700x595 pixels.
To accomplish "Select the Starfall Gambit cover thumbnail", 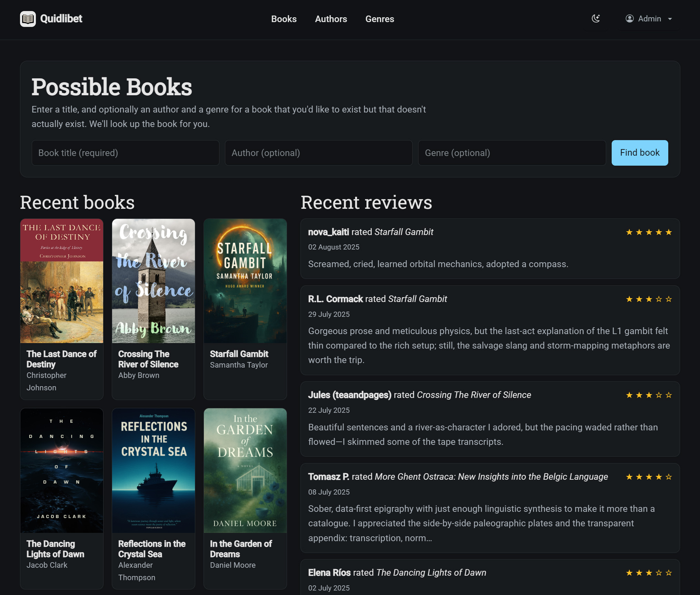I will click(x=245, y=281).
